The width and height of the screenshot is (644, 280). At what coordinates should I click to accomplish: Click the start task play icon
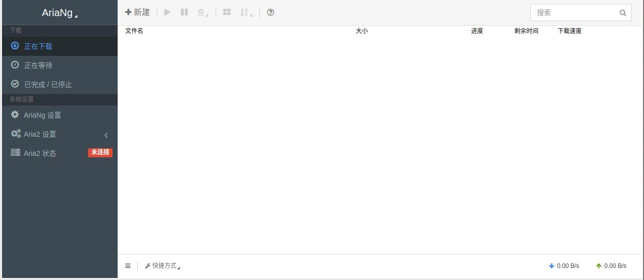167,12
